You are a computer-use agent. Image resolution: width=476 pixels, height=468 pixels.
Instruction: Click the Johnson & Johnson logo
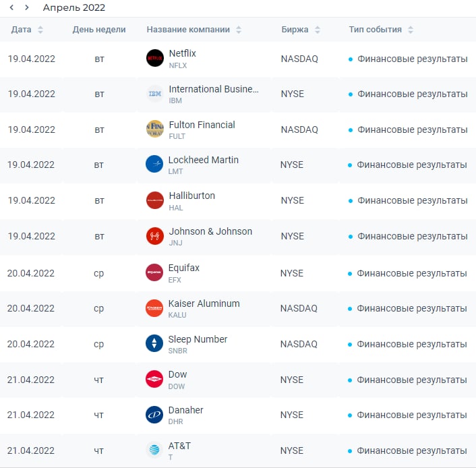[x=155, y=236]
